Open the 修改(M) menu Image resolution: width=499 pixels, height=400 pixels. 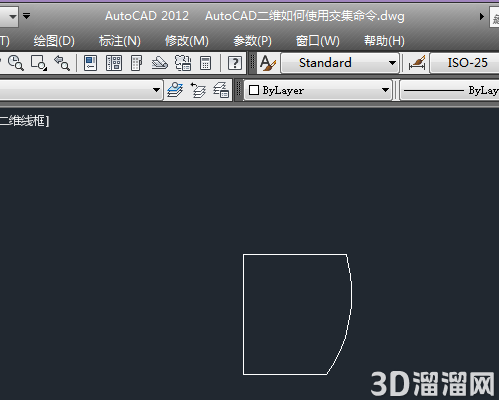[187, 41]
